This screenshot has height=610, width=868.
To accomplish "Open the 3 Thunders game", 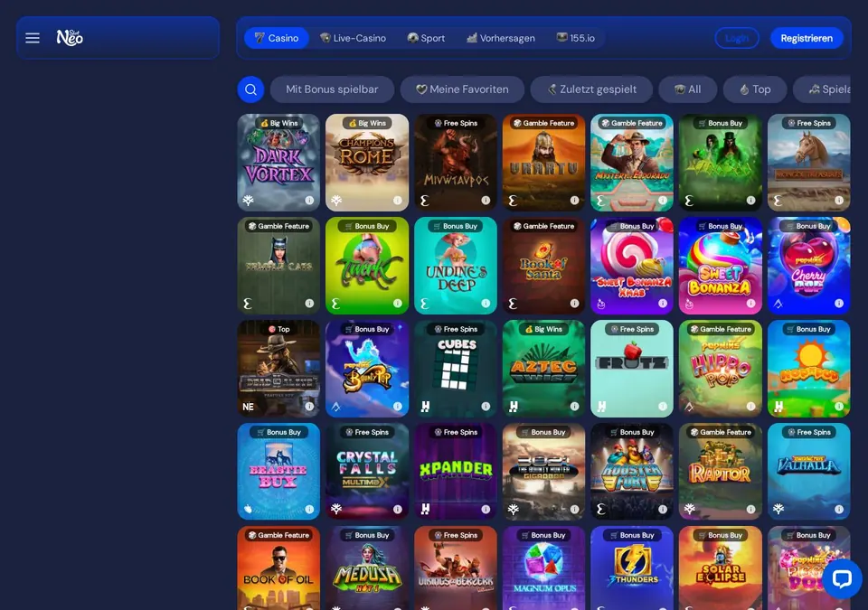I will (632, 568).
